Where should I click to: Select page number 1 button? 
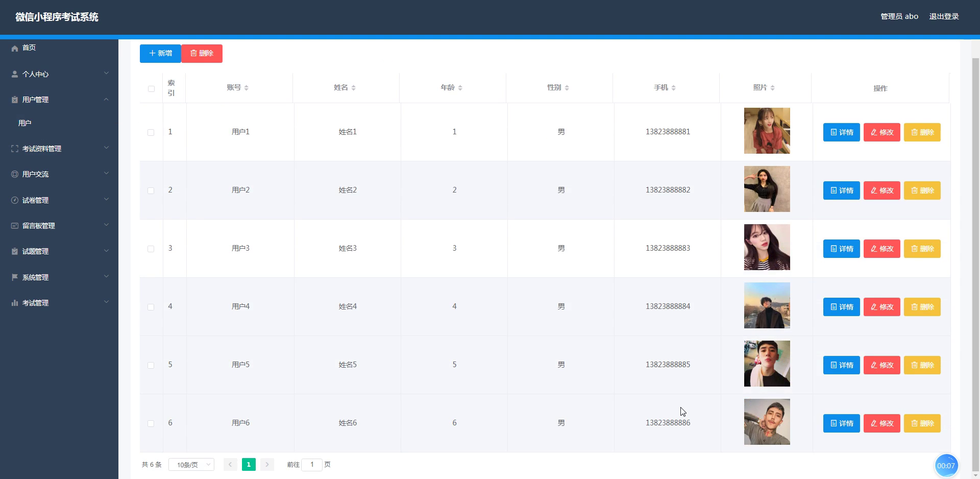click(249, 464)
